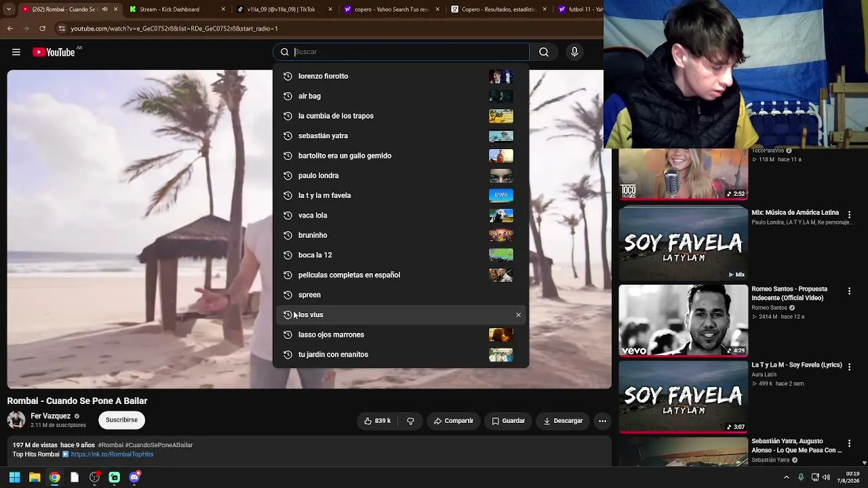The height and width of the screenshot is (488, 868).
Task: Choose 'sebastián yatra' from search history
Action: [x=401, y=136]
